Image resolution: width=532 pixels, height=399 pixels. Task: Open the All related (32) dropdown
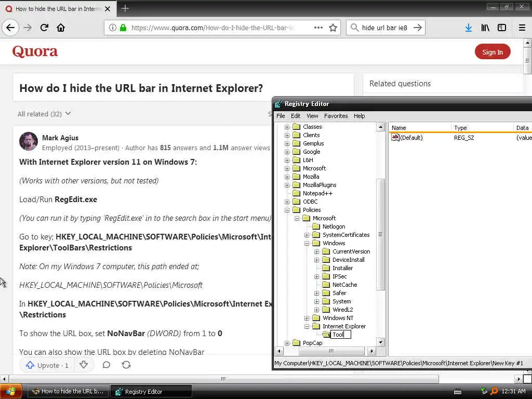pyautogui.click(x=44, y=114)
